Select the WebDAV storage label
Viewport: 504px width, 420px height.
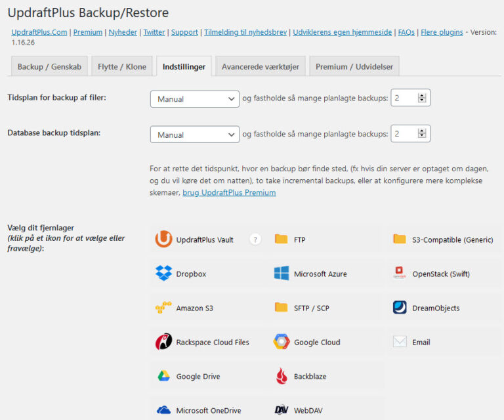point(308,410)
